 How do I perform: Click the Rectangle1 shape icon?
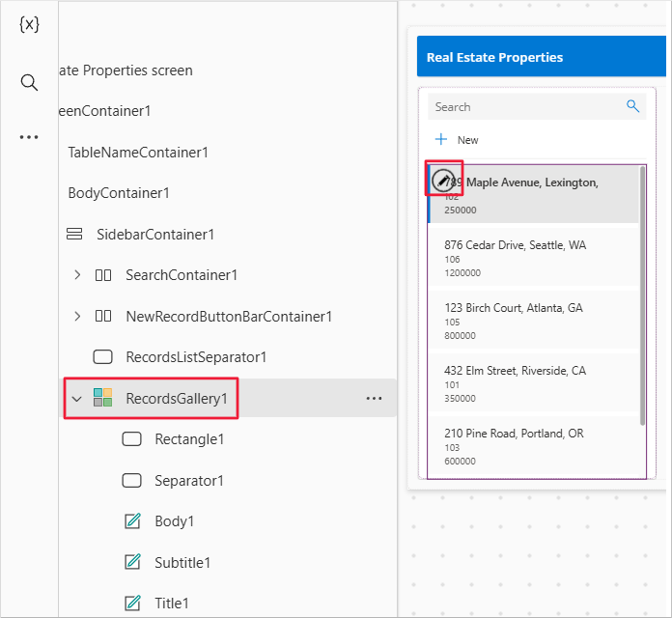pos(131,438)
